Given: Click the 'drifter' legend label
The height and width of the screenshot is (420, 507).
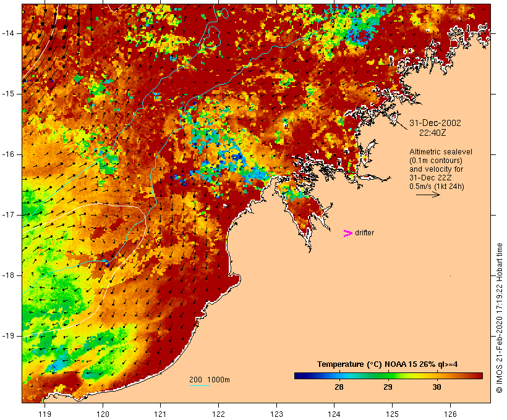Looking at the screenshot, I should 364,233.
